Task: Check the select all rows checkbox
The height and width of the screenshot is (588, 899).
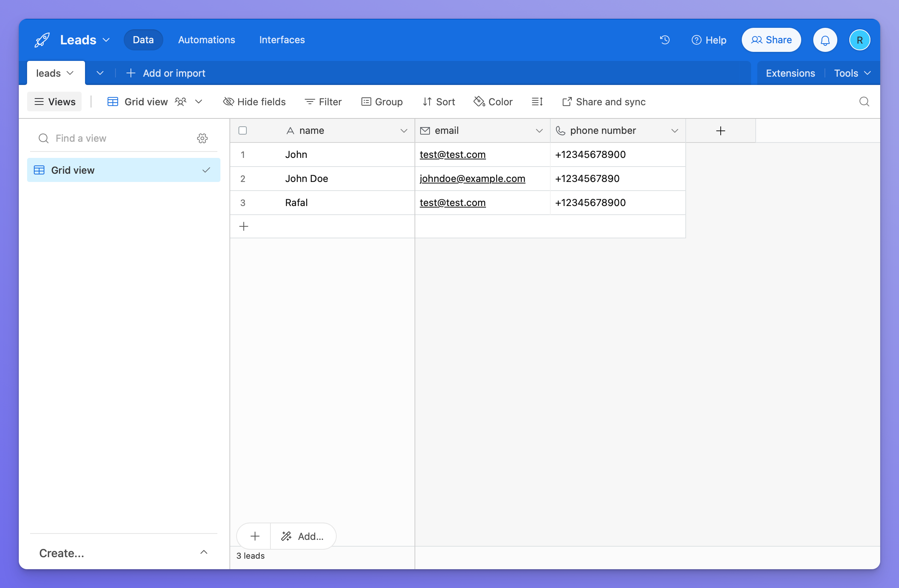Action: 243,131
